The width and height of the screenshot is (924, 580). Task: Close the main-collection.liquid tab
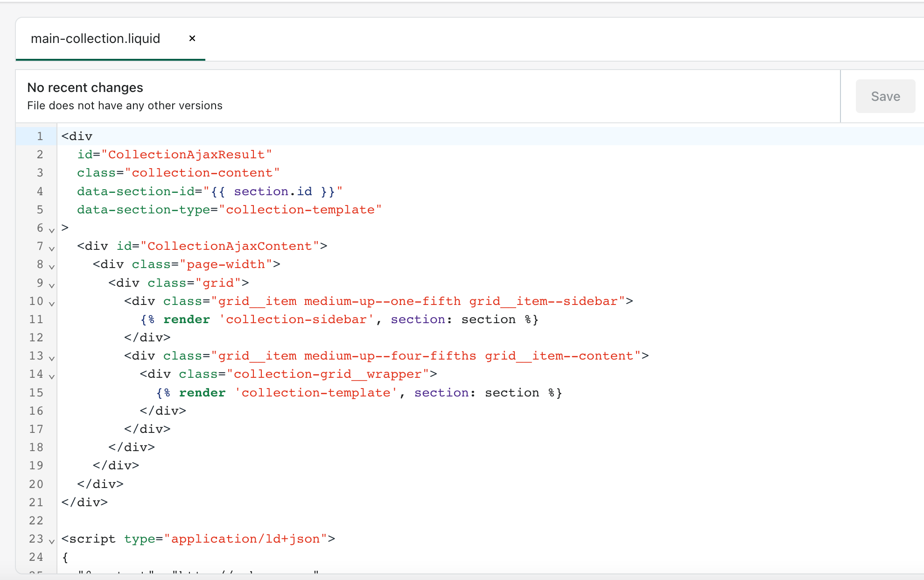pyautogui.click(x=192, y=38)
